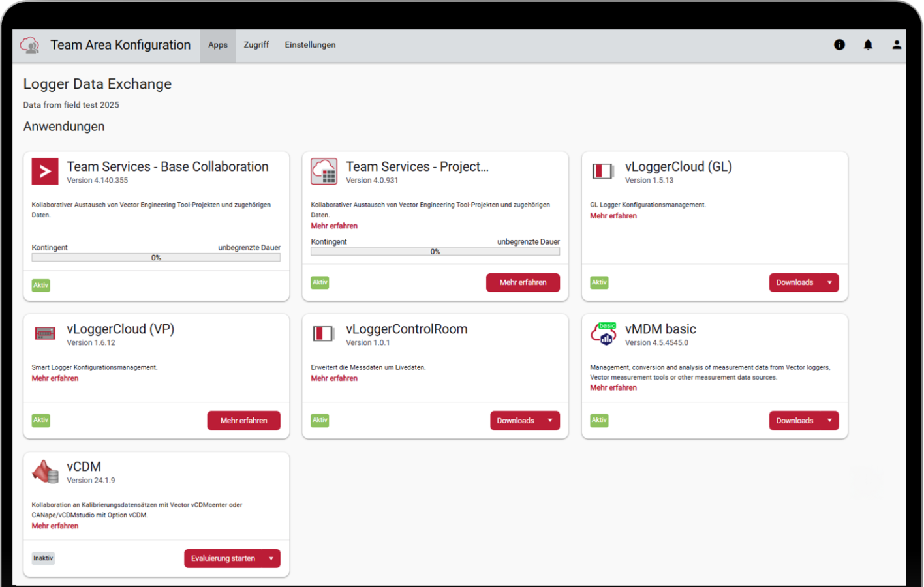Viewport: 924px width, 587px height.
Task: Click 'Team Services - Project...' title
Action: coord(417,167)
